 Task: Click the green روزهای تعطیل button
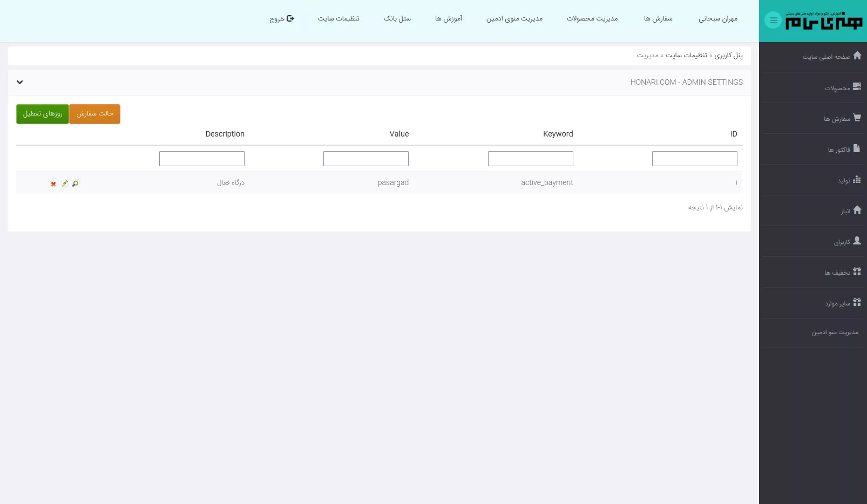[43, 114]
